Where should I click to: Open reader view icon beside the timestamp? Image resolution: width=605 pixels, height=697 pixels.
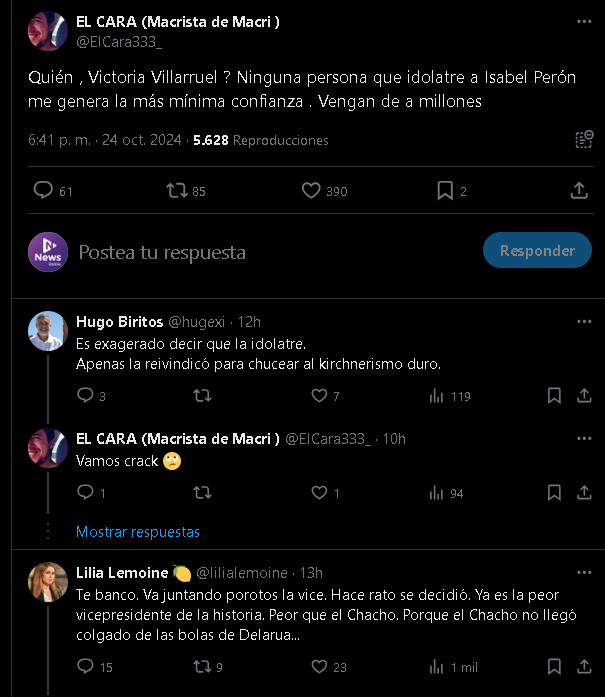pyautogui.click(x=584, y=140)
